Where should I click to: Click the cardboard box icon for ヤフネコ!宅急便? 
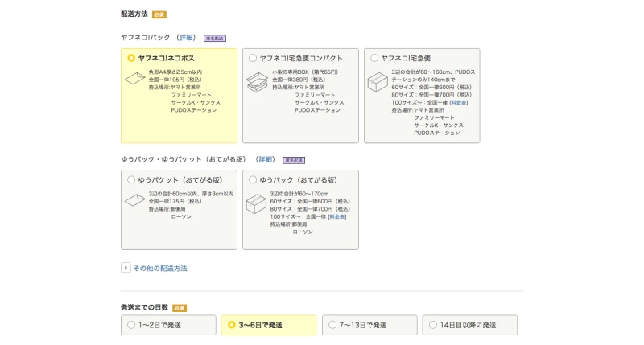click(378, 82)
